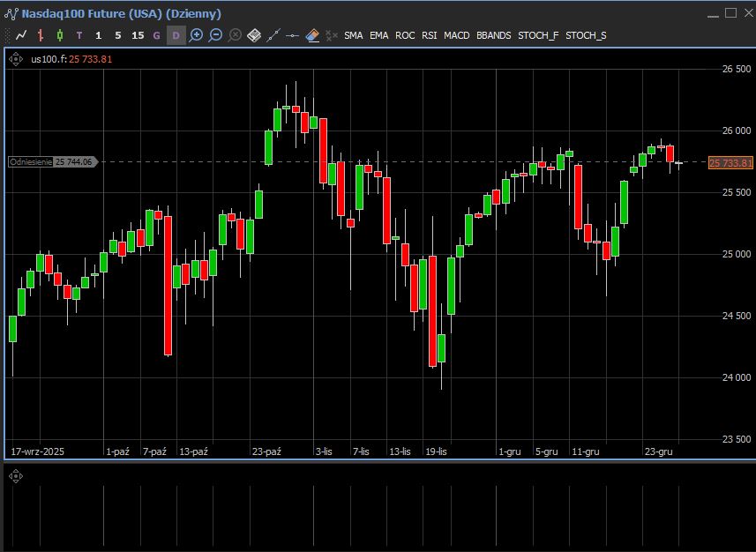Select the daily interval D button
756x552 pixels.
tap(176, 35)
